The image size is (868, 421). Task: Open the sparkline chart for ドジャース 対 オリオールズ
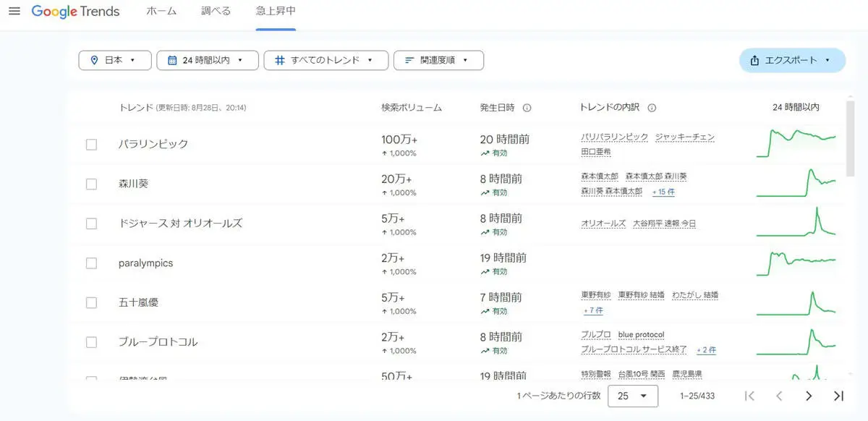coord(796,221)
